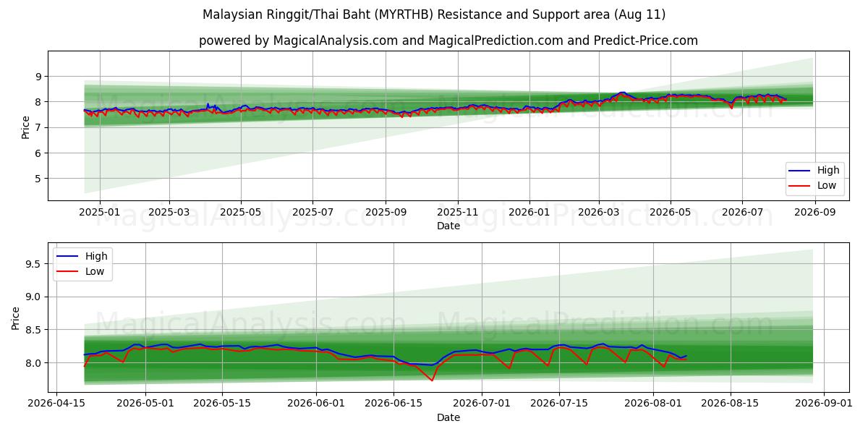
Task: Click the 2025-03 tick label on top chart
Action: click(169, 213)
